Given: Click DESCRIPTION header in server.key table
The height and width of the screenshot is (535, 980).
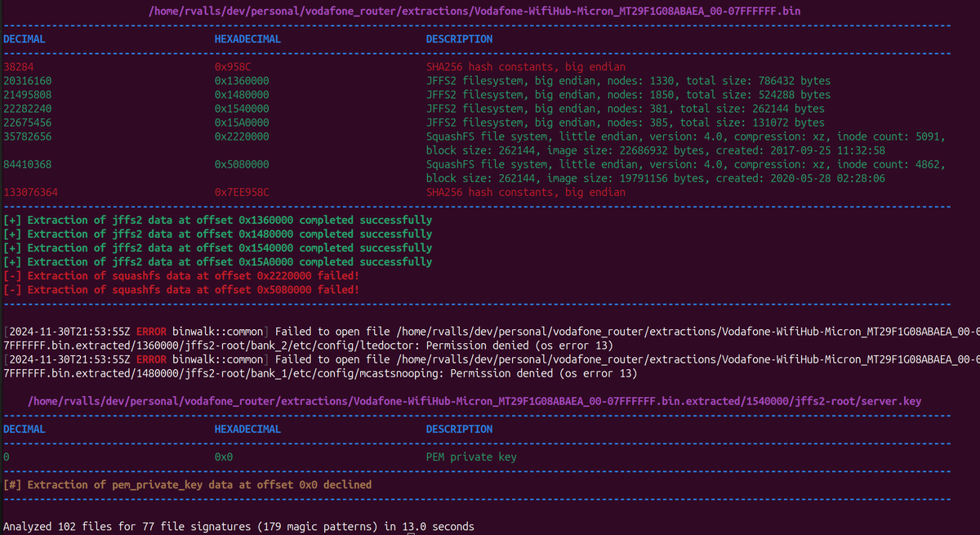Looking at the screenshot, I should coord(459,429).
